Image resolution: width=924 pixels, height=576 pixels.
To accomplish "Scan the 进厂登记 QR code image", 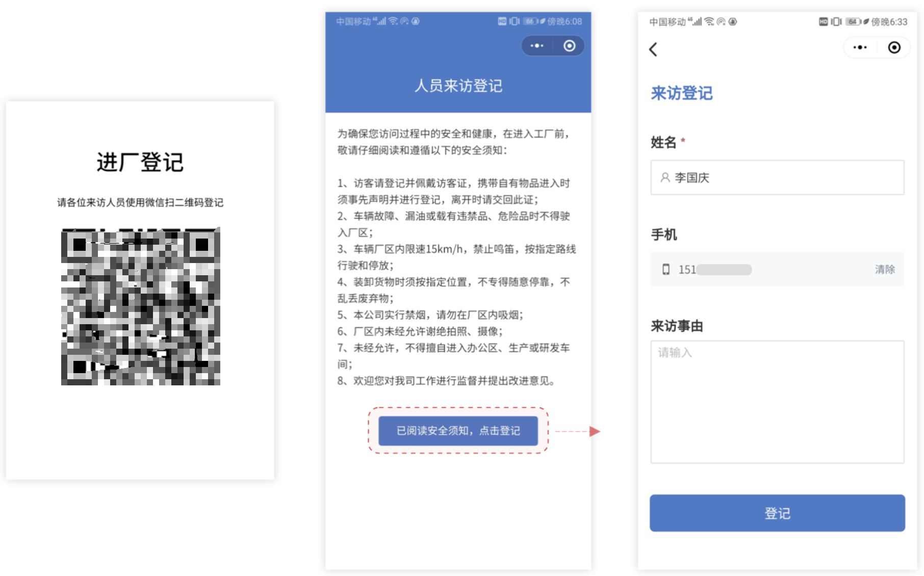I will [x=140, y=306].
